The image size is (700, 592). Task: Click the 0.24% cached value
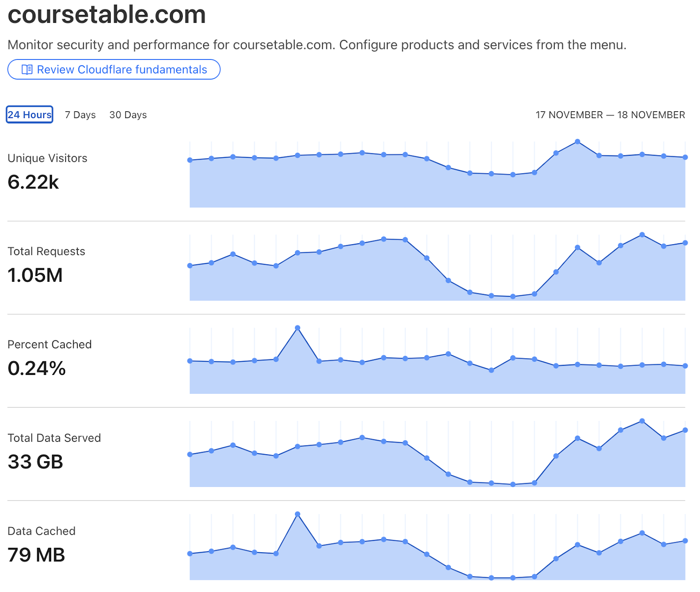point(37,368)
